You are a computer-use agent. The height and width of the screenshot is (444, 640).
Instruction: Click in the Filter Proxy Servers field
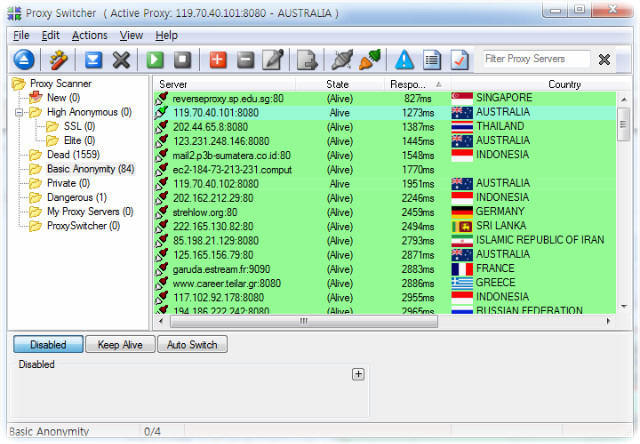tap(536, 59)
